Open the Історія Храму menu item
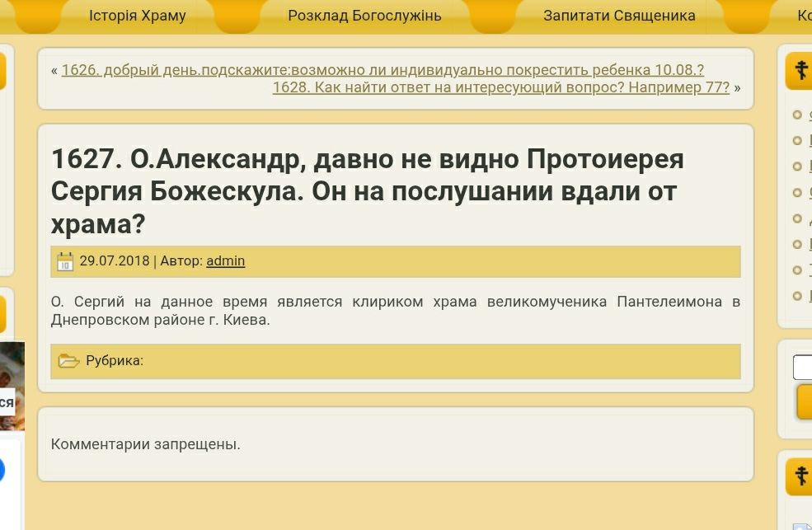The height and width of the screenshot is (530, 812). (x=138, y=16)
